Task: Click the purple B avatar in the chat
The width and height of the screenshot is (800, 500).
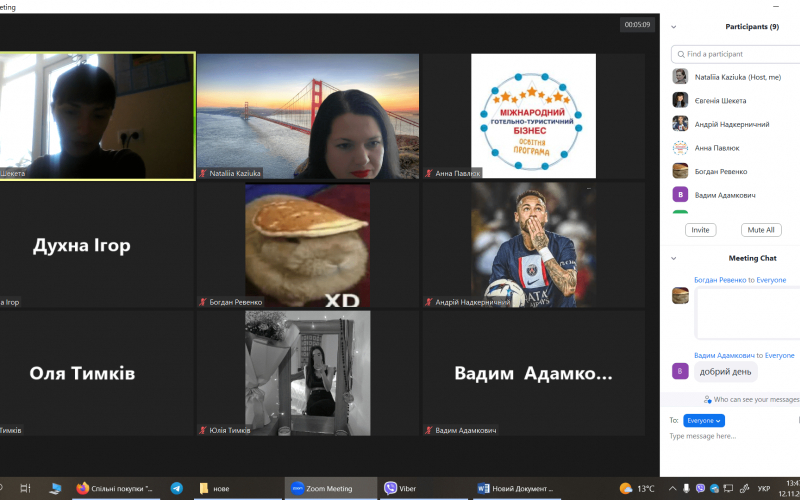Action: pos(680,371)
